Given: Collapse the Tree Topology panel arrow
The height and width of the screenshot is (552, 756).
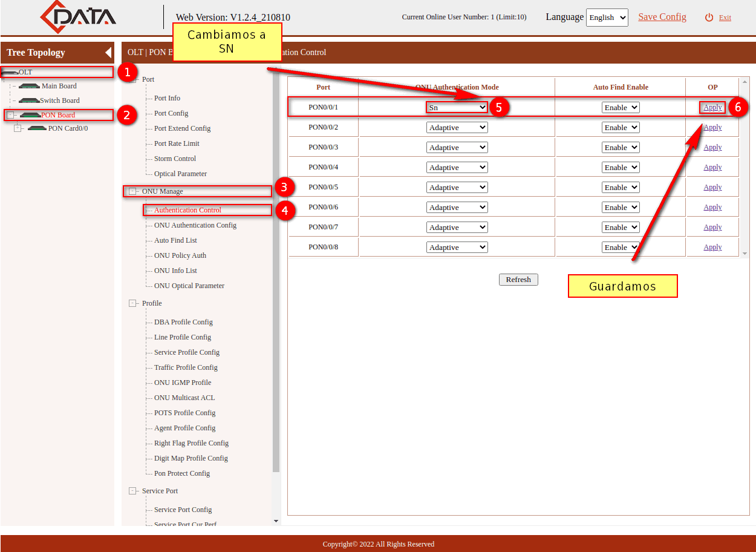Looking at the screenshot, I should pyautogui.click(x=108, y=53).
